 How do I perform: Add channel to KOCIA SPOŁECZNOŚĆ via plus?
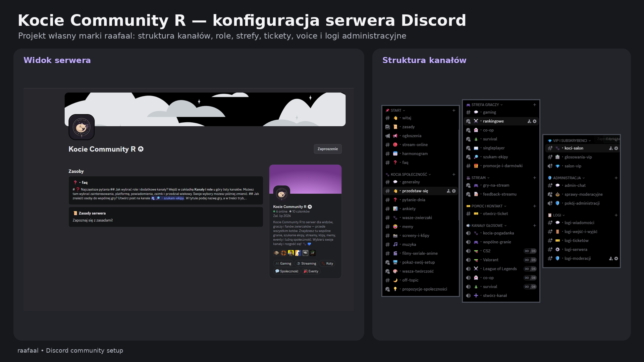click(454, 174)
